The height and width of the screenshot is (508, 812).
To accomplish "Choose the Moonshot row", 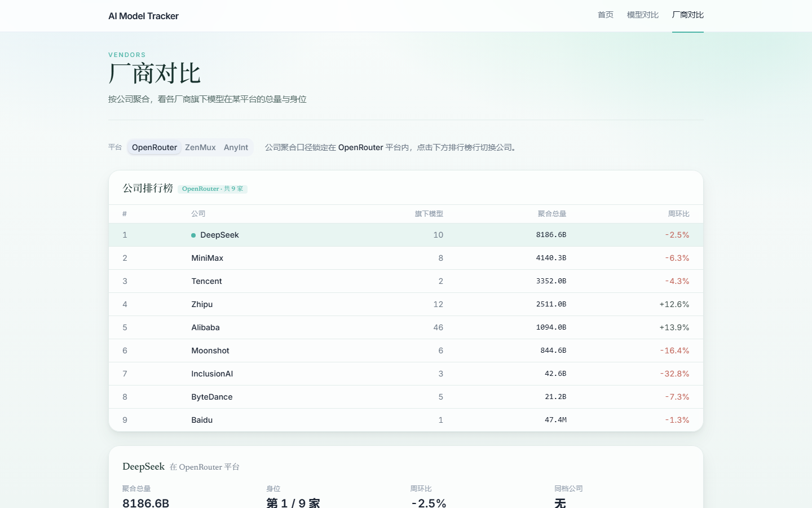I will [x=406, y=351].
